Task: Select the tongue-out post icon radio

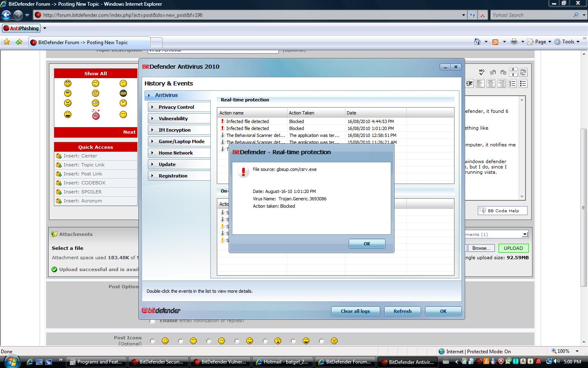Action: coord(237,341)
